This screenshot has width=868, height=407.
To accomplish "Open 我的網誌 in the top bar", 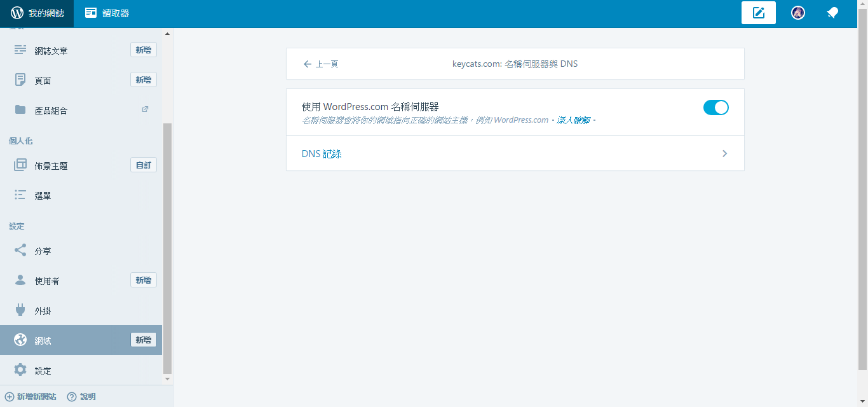I will coord(37,13).
